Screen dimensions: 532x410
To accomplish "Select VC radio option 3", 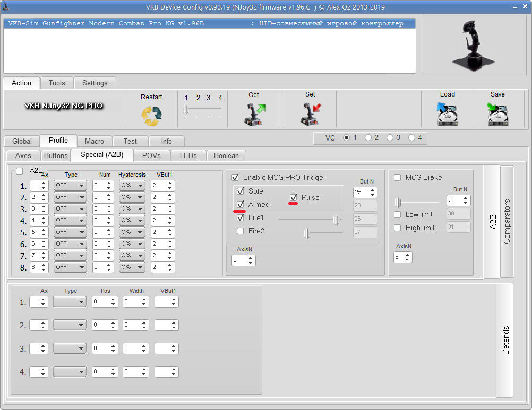I will 390,138.
